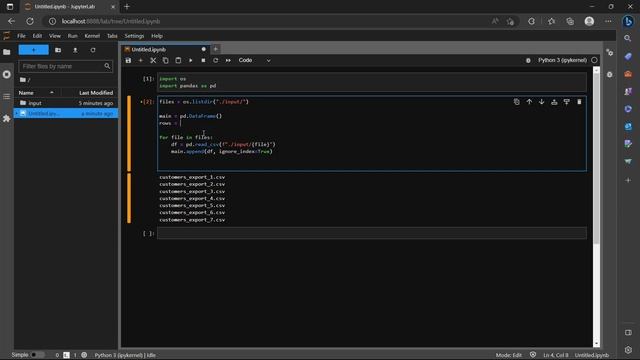Click the Python 3 (ipykernel) kernel name

click(562, 60)
